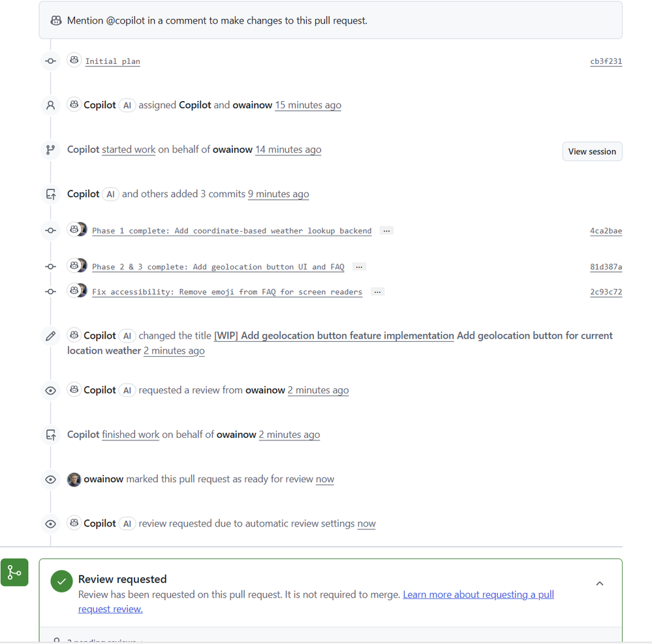
Task: Click owainow's avatar in ready for review event
Action: (x=74, y=479)
